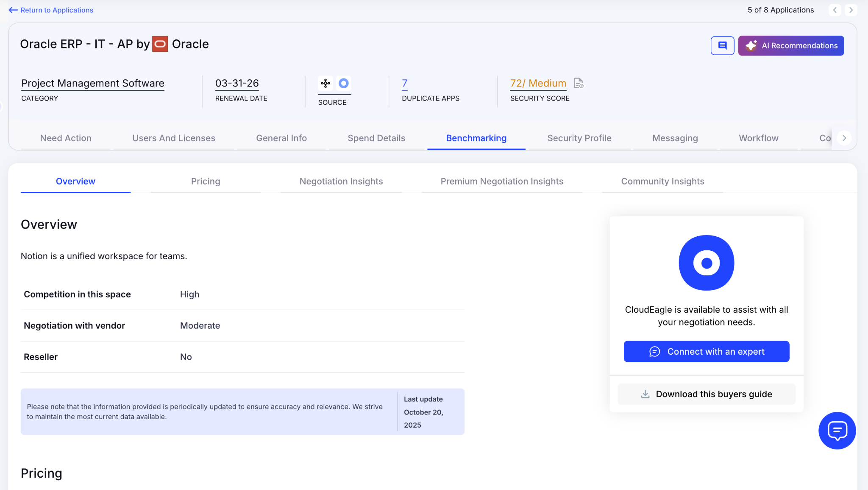
Task: Open security score report icon
Action: point(579,83)
